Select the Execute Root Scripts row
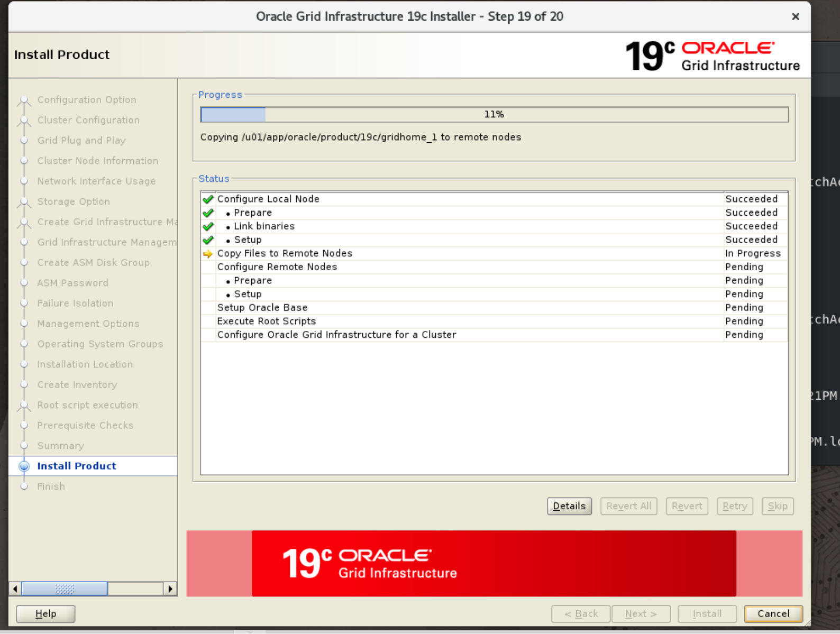 click(x=494, y=321)
